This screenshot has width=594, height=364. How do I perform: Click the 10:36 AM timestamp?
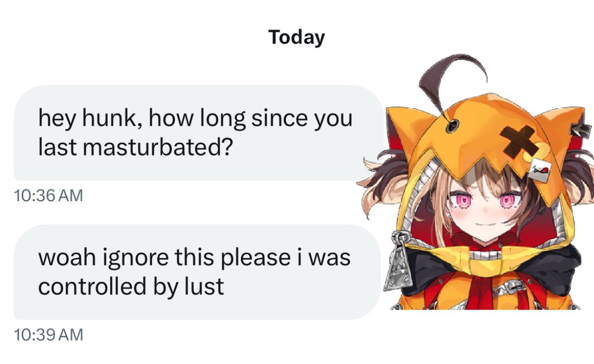point(48,196)
